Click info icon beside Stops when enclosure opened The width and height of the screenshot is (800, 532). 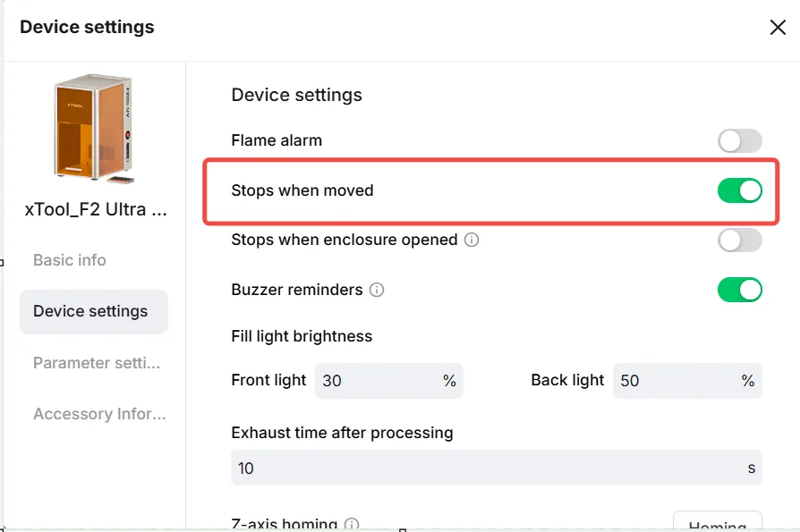coord(472,240)
